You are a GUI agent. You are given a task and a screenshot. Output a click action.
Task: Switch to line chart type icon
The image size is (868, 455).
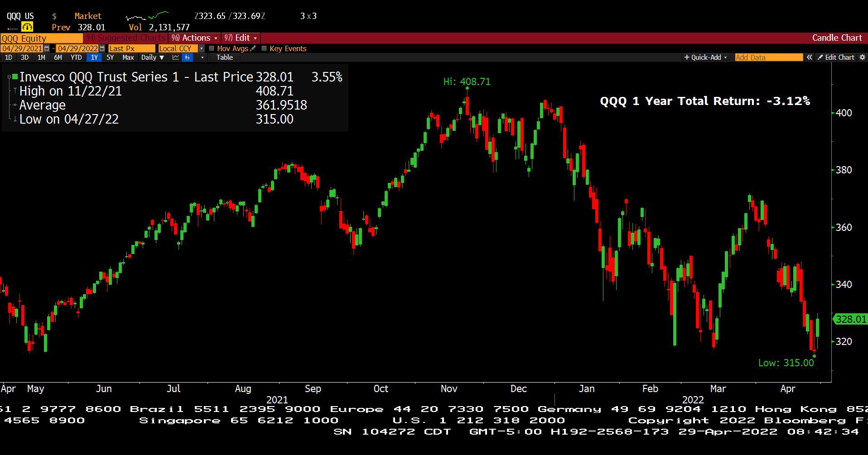(175, 57)
